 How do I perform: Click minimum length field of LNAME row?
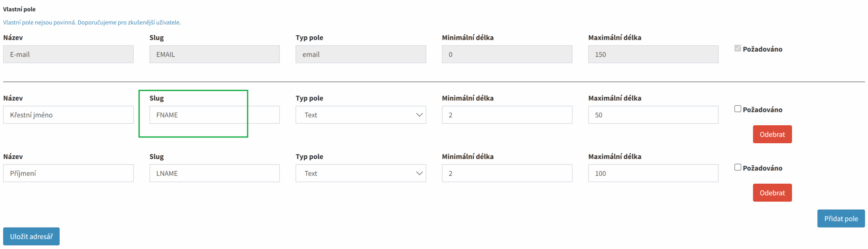[x=507, y=173]
